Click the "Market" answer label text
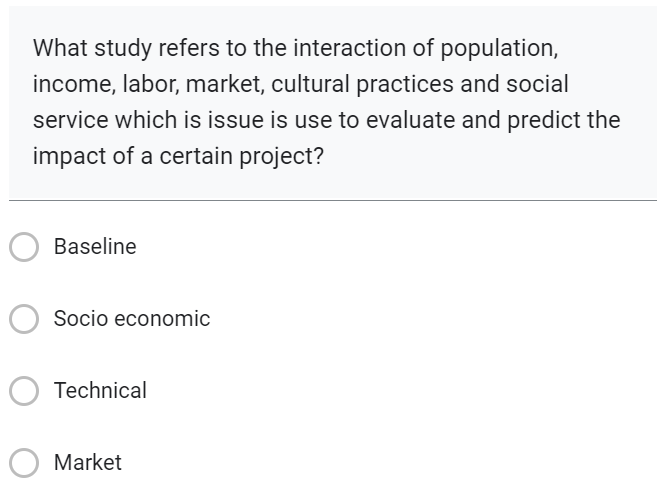This screenshot has width=661, height=484. click(x=88, y=463)
